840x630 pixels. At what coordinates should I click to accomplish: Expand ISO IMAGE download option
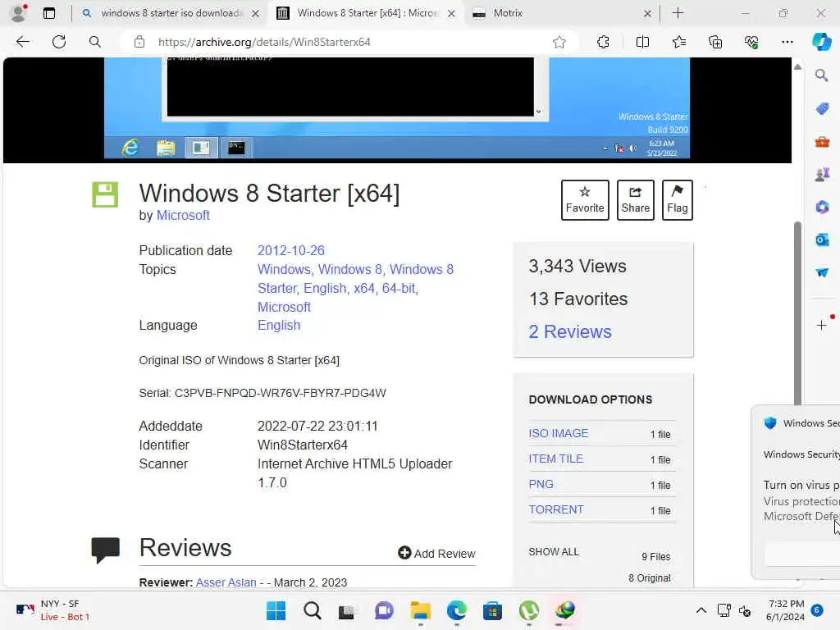pos(558,433)
